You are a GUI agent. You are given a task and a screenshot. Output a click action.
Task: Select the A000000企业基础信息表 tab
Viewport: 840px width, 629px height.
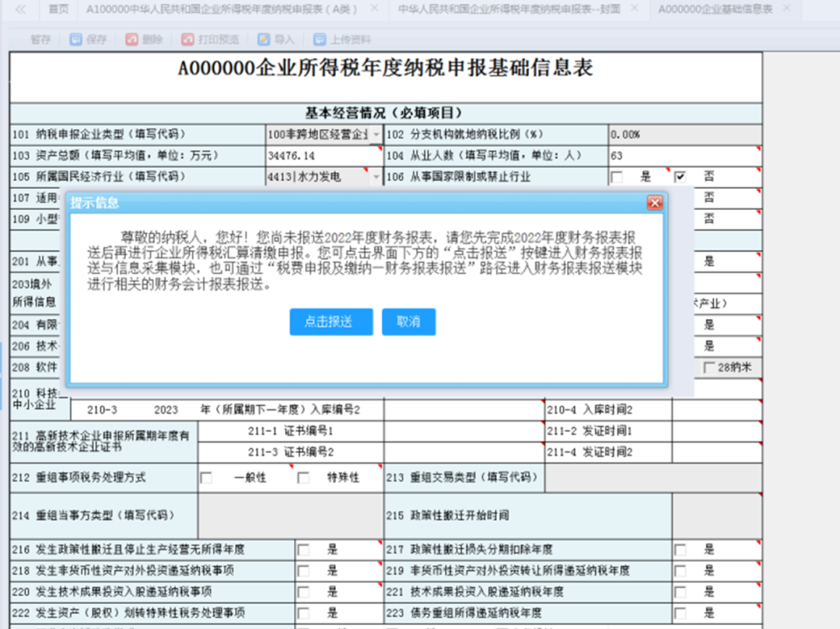(x=716, y=9)
